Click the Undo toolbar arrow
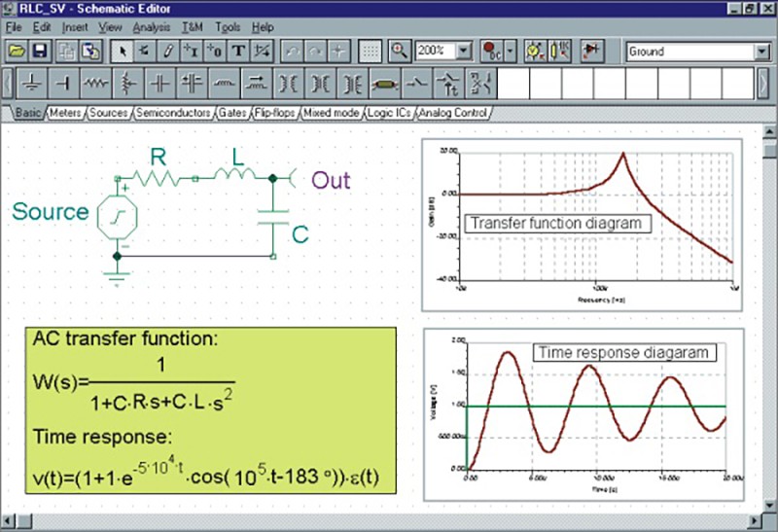Screen dimensions: 778x532 293,51
